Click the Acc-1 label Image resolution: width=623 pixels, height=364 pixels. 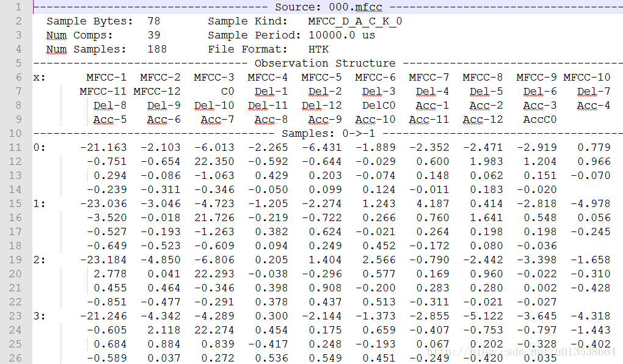tap(432, 106)
